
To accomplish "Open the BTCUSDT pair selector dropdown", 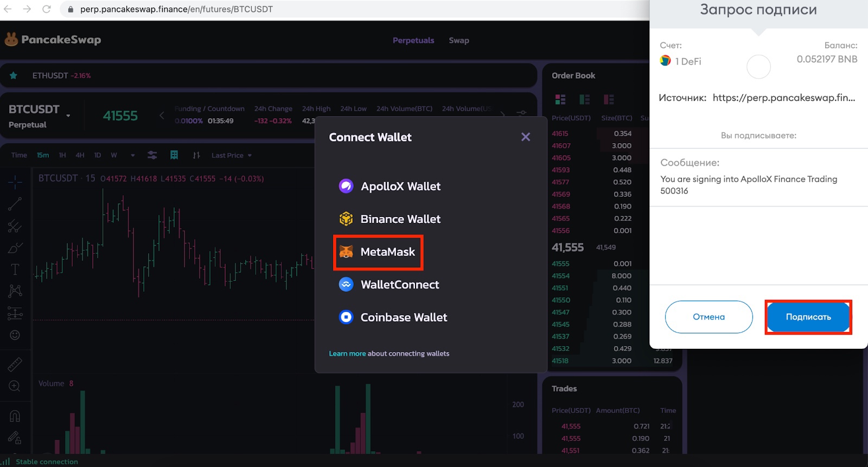I will (x=68, y=116).
